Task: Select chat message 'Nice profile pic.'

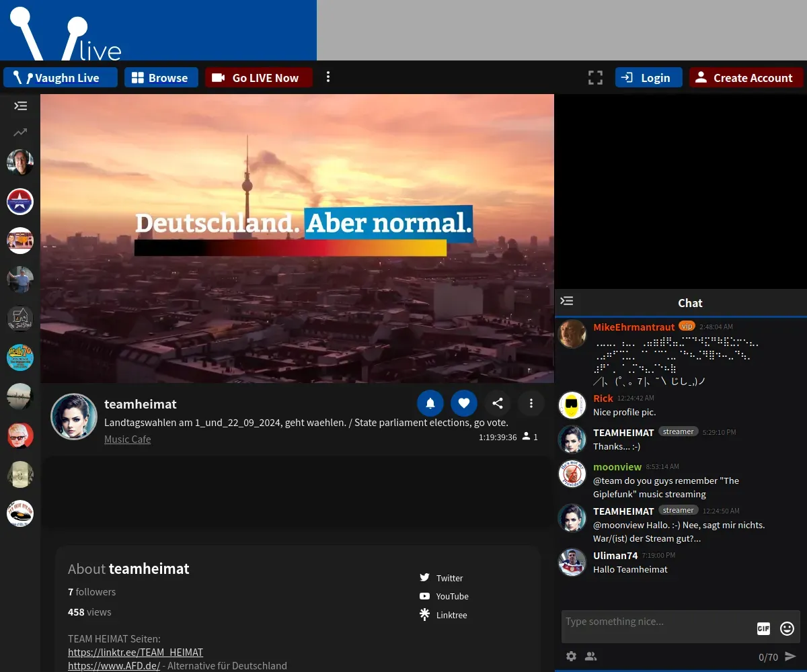Action: (x=624, y=412)
